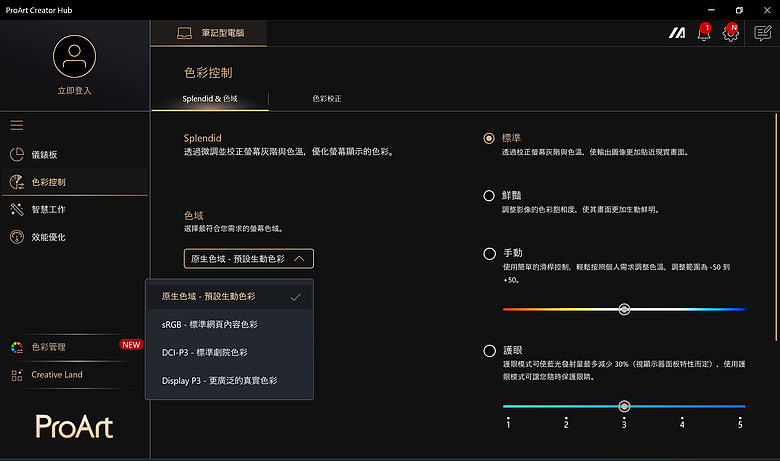Click the ASUS slash logo icon at top right
Screen dimensions: 780x461
pos(677,33)
